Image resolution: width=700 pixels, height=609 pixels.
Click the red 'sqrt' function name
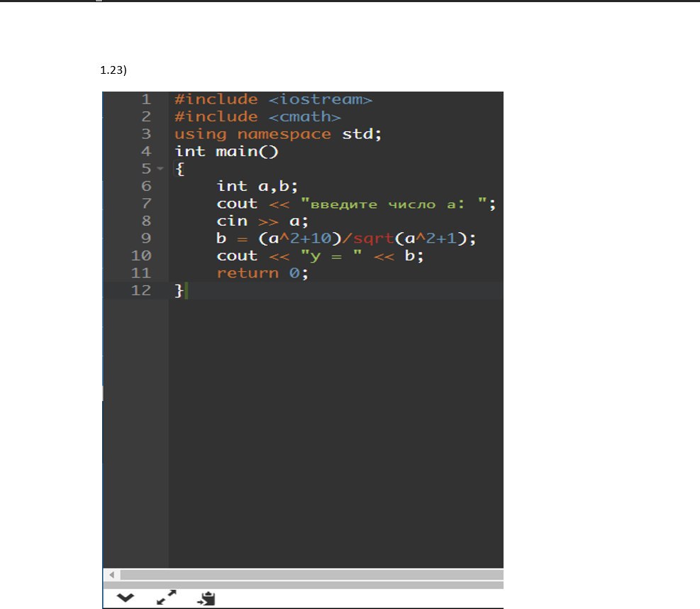[x=374, y=238]
